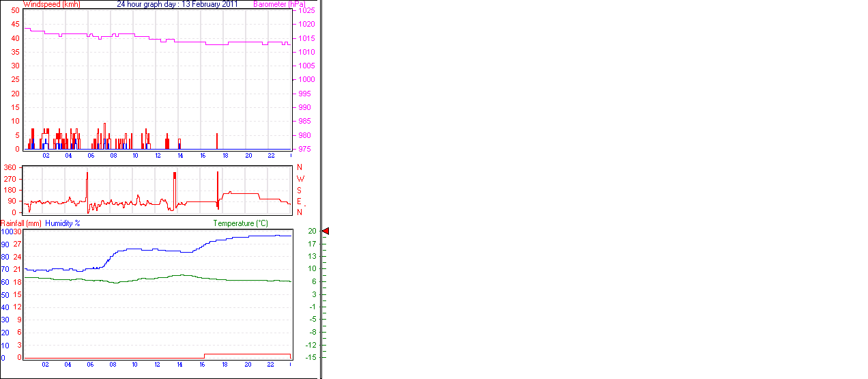Click the 360 value on wind direction axis
The width and height of the screenshot is (868, 379).
click(10, 167)
